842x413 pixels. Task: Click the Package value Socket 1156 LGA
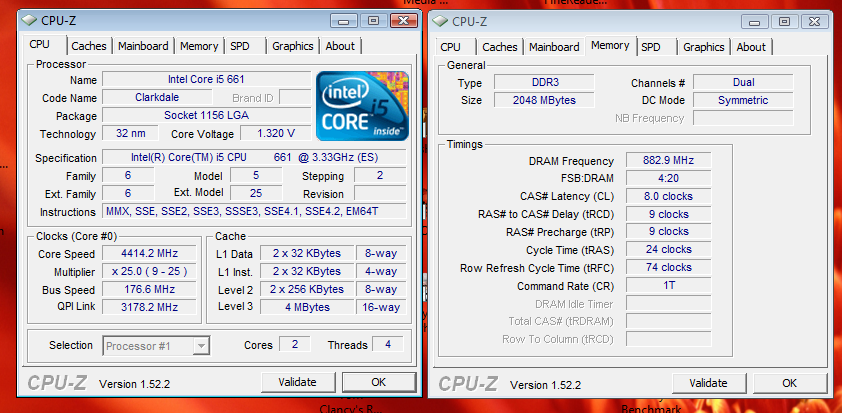click(206, 115)
